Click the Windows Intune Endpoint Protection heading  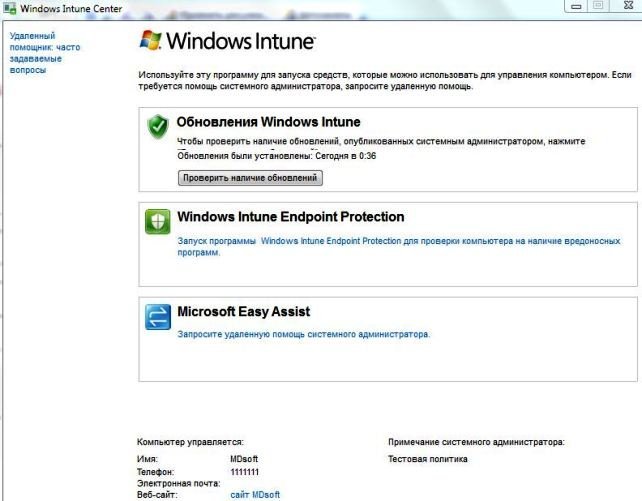click(291, 217)
